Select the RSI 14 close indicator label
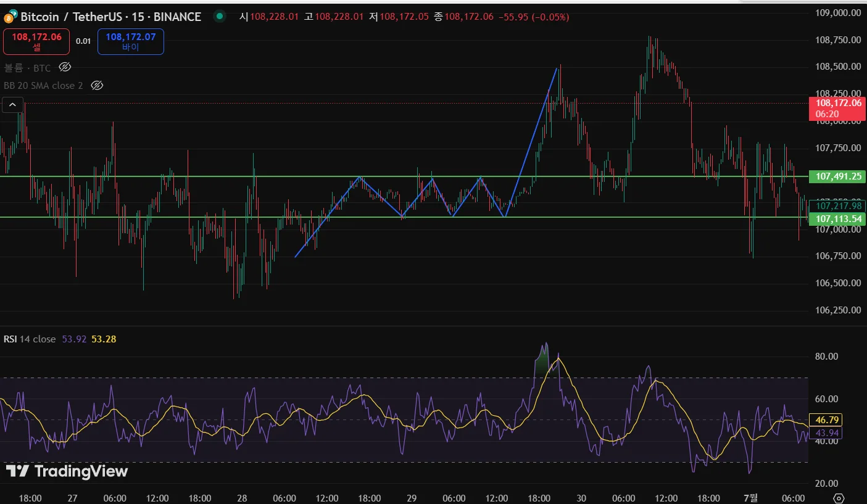 30,339
